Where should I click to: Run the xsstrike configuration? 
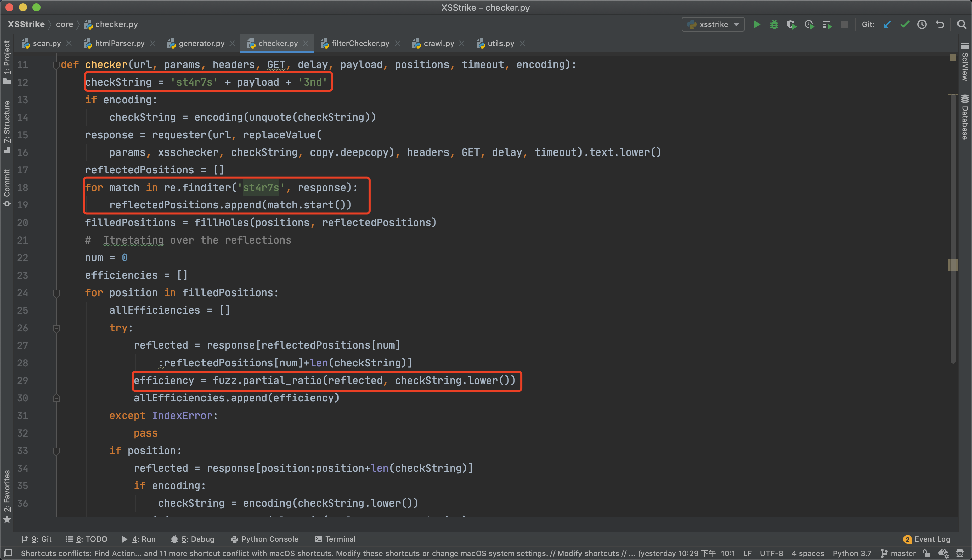757,25
